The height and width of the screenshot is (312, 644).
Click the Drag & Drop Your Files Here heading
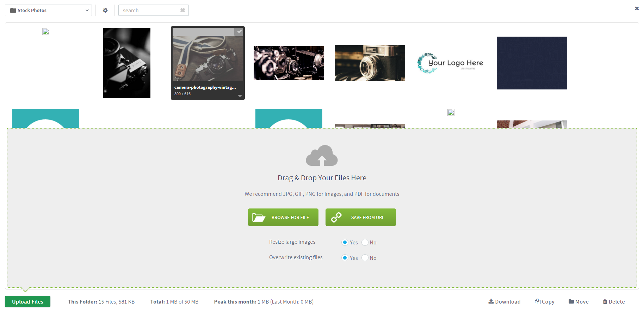point(322,178)
